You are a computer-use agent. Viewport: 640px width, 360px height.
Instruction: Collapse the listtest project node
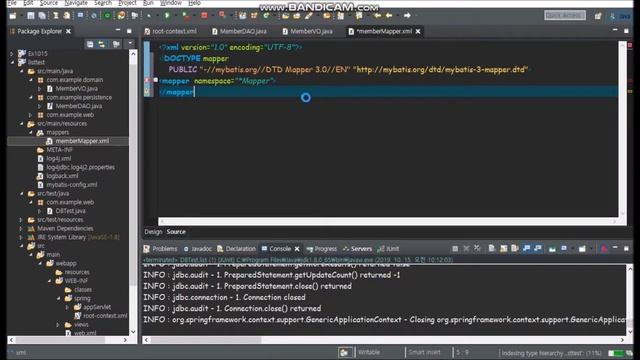[x=12, y=62]
